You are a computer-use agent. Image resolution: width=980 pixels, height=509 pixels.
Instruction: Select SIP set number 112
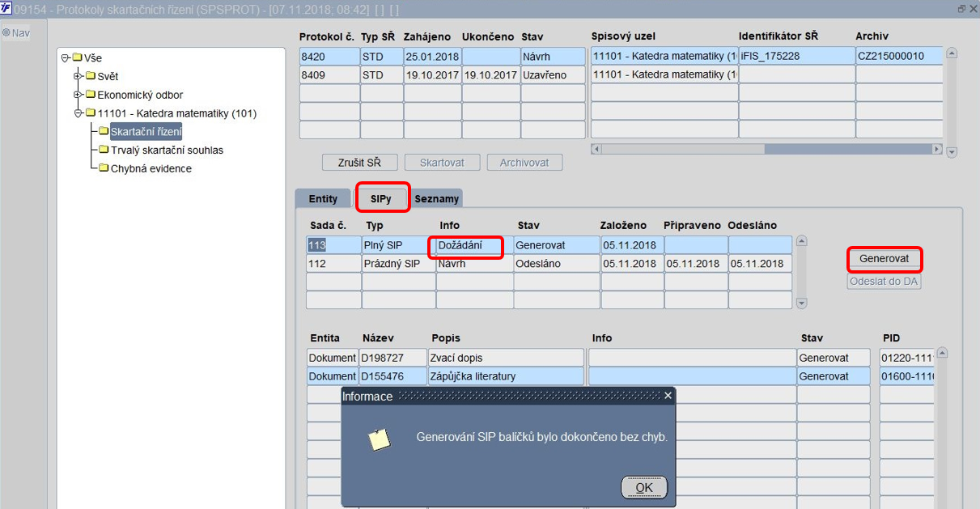(333, 263)
